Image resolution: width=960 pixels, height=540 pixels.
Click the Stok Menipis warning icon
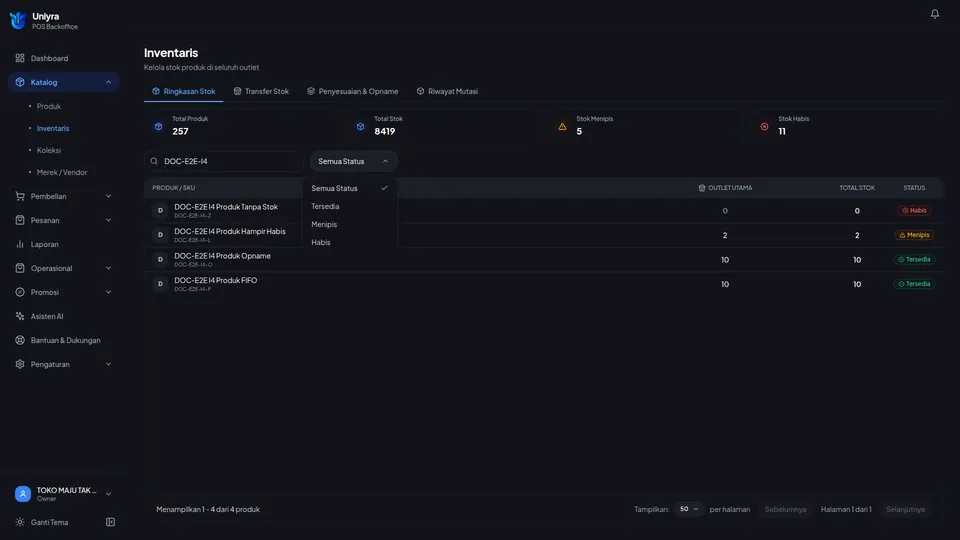[562, 126]
